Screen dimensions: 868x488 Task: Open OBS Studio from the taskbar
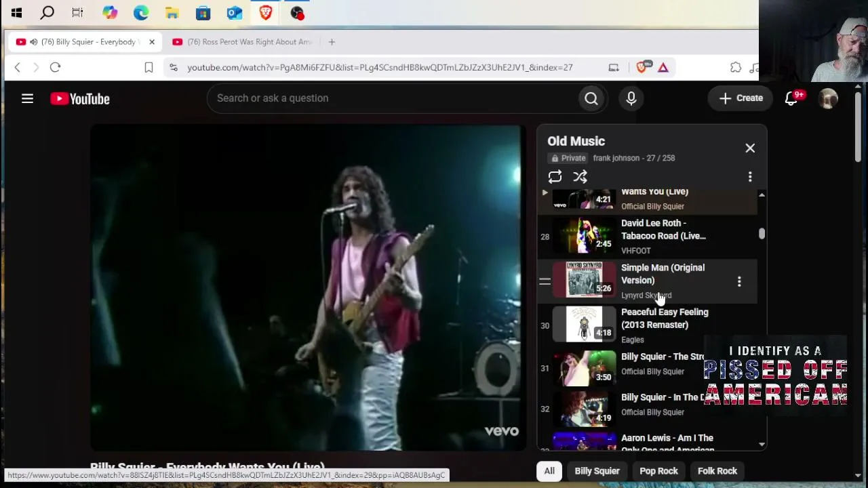click(297, 12)
